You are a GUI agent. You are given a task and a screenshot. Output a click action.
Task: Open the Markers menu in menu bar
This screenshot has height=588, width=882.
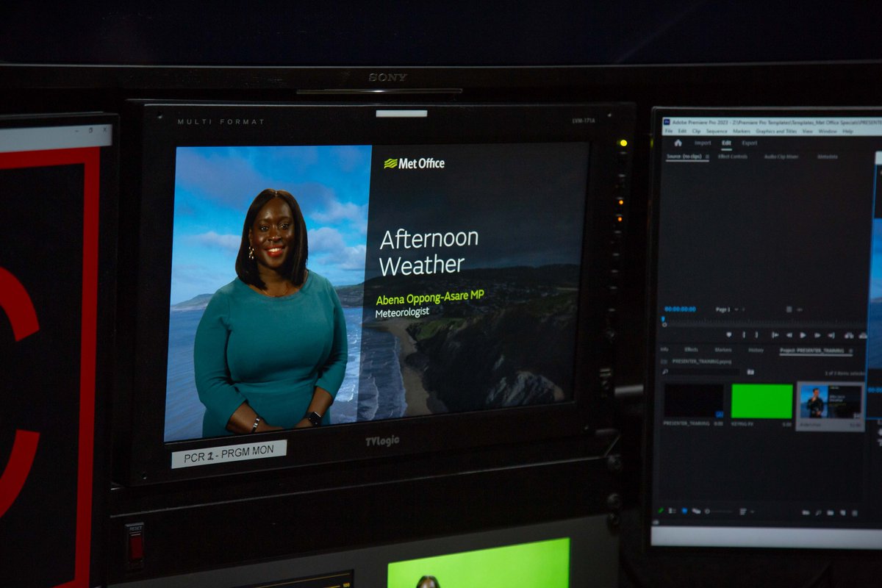742,131
